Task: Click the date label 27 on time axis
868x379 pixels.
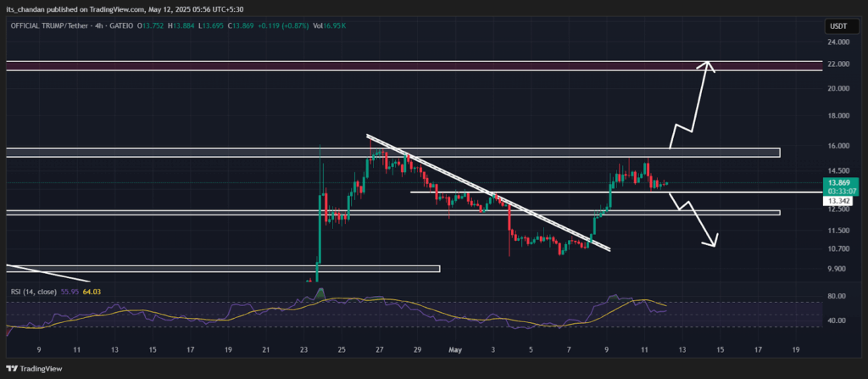Action: [379, 350]
